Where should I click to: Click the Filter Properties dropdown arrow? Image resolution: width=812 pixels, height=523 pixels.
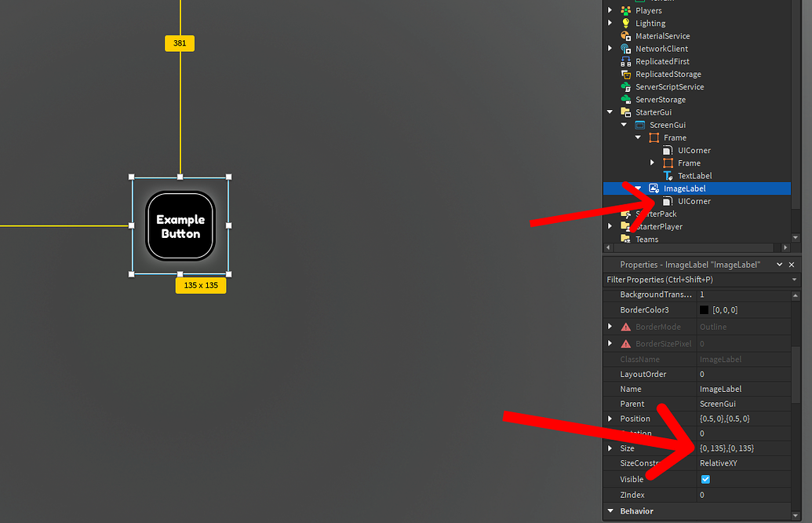(792, 279)
